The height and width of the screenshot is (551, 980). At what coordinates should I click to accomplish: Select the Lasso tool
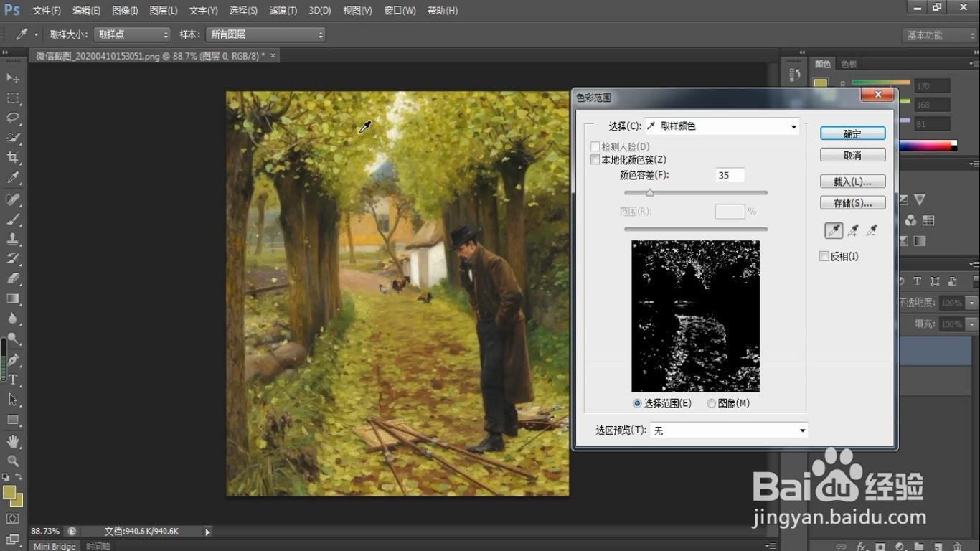click(x=13, y=118)
